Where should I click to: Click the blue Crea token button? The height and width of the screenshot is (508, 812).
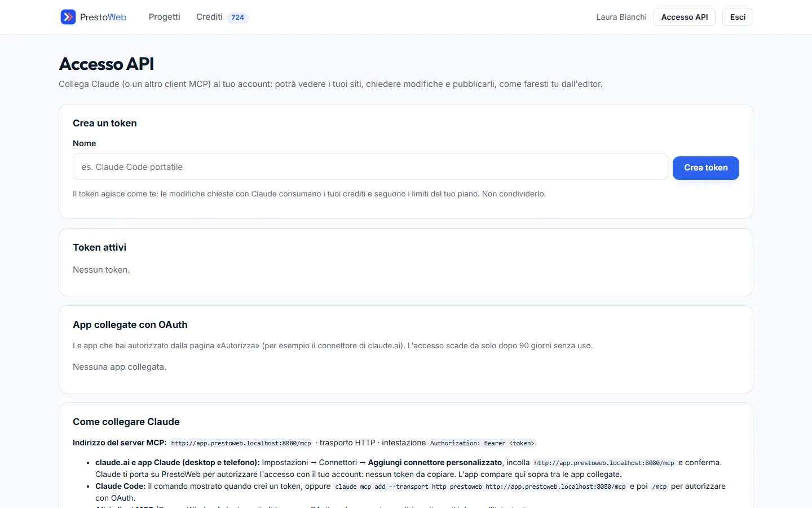[706, 168]
